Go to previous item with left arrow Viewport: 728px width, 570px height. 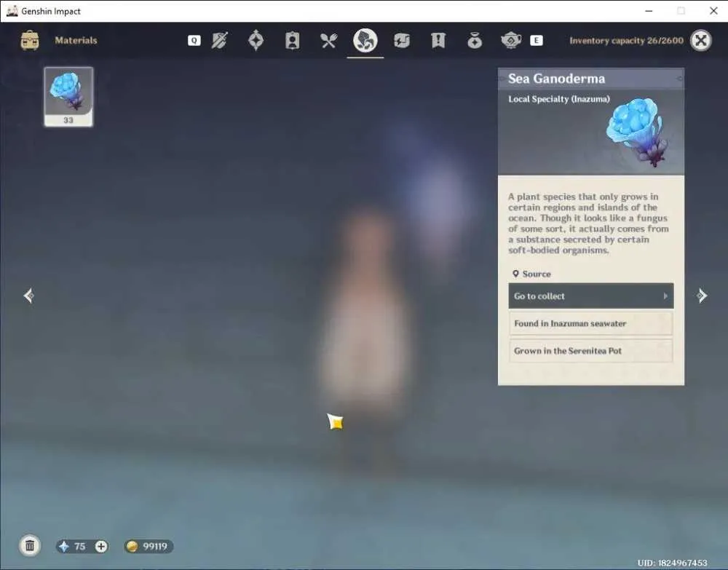(x=29, y=296)
